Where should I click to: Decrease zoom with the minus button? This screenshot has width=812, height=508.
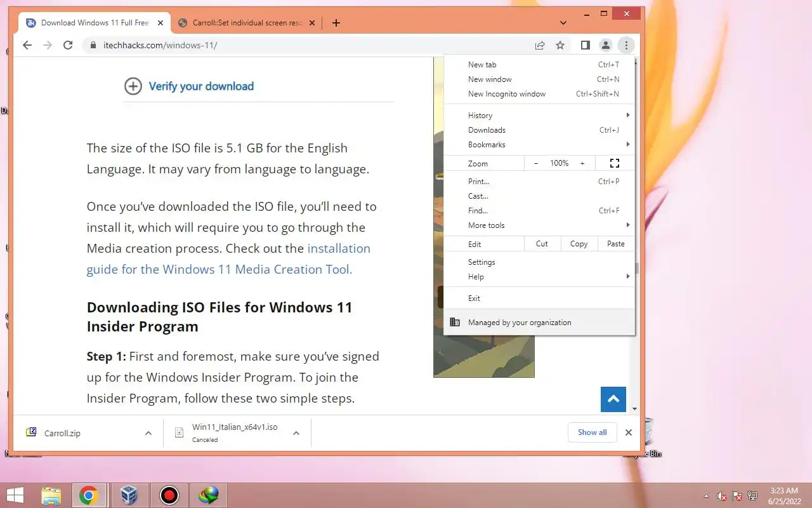(x=536, y=163)
